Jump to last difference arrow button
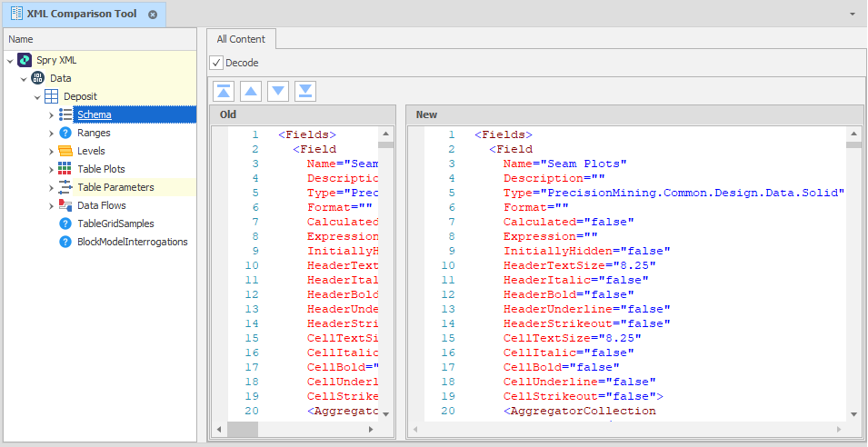Image resolution: width=868 pixels, height=447 pixels. 305,91
